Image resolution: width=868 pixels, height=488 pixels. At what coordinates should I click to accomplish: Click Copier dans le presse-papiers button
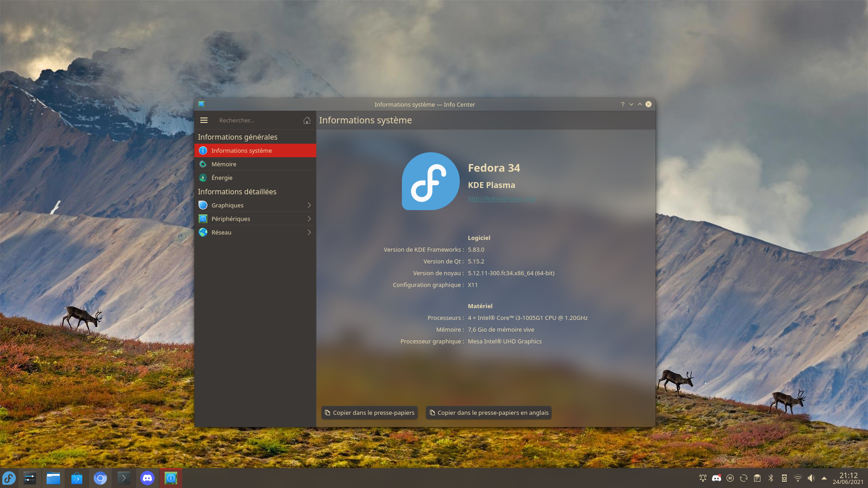[369, 413]
